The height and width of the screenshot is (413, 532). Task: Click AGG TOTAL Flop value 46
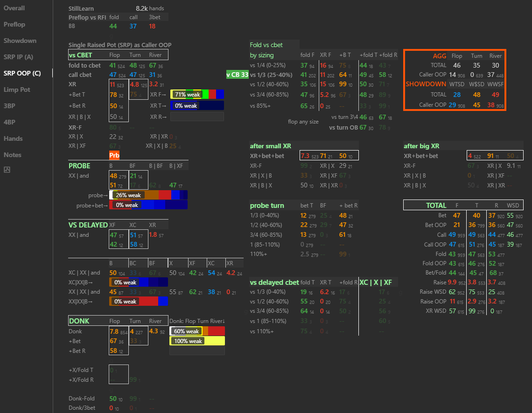pos(457,65)
